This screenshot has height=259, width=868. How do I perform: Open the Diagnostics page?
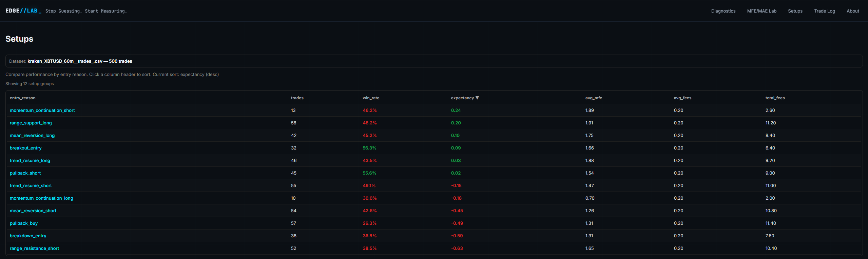point(723,11)
